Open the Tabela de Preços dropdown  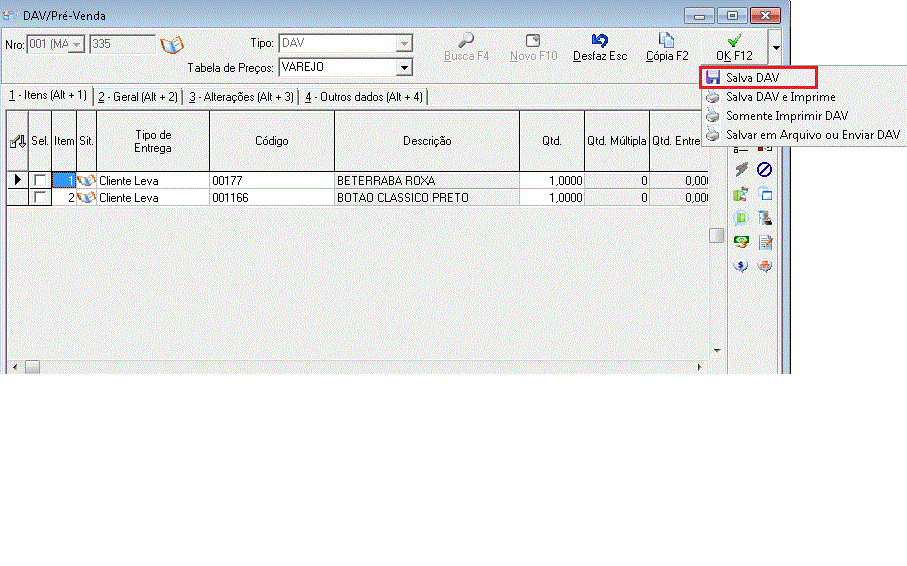coord(404,68)
